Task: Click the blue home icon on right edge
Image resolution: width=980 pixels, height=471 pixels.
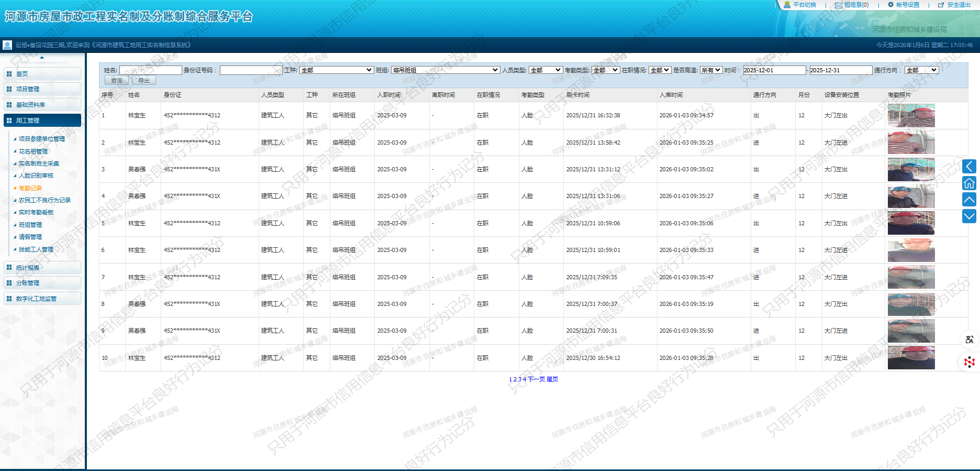Action: 969,183
